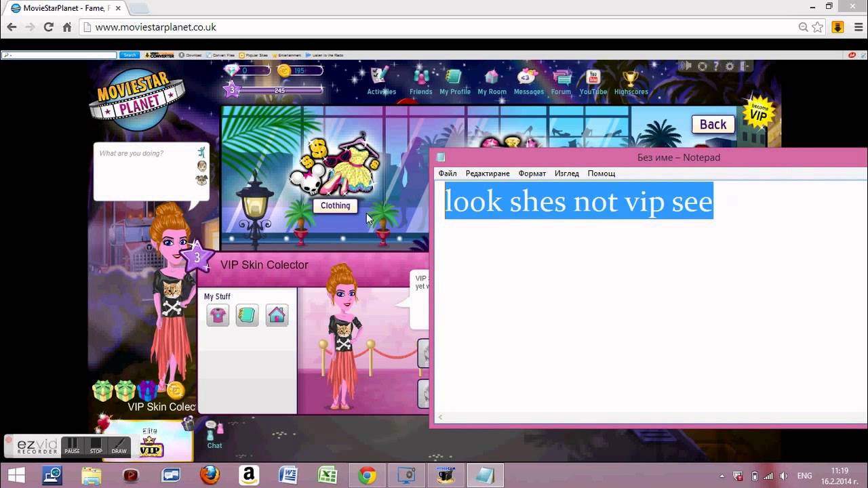
Task: Click the Chrome home button
Action: 66,27
